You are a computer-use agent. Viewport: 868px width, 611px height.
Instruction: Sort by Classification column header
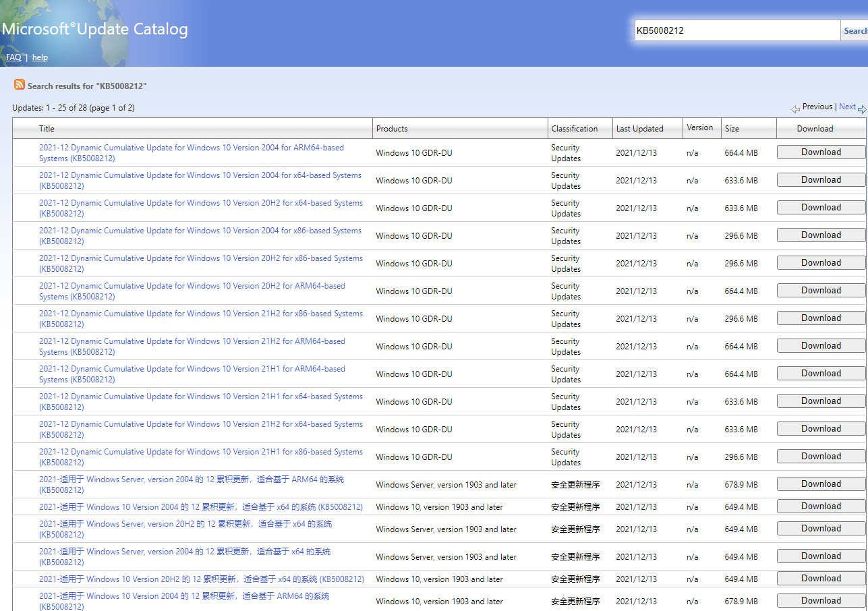(x=574, y=129)
